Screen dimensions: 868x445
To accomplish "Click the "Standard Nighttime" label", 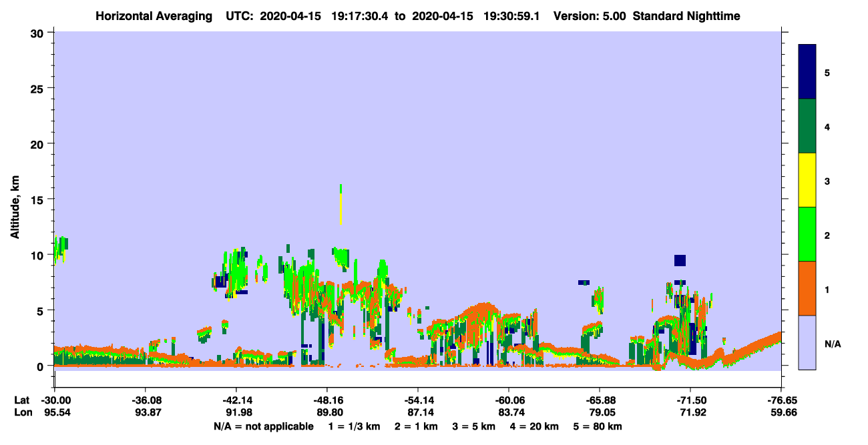I will [686, 15].
